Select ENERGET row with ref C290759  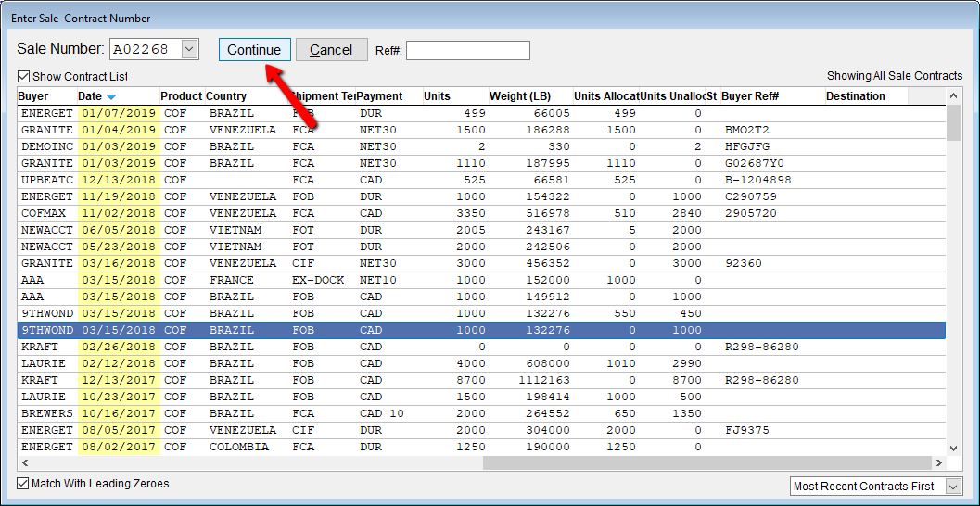coord(481,196)
